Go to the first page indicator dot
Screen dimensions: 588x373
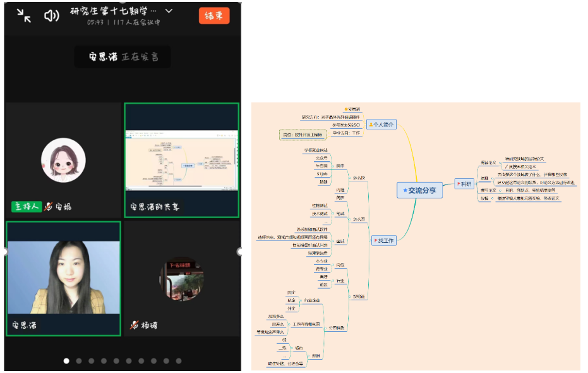[66, 361]
